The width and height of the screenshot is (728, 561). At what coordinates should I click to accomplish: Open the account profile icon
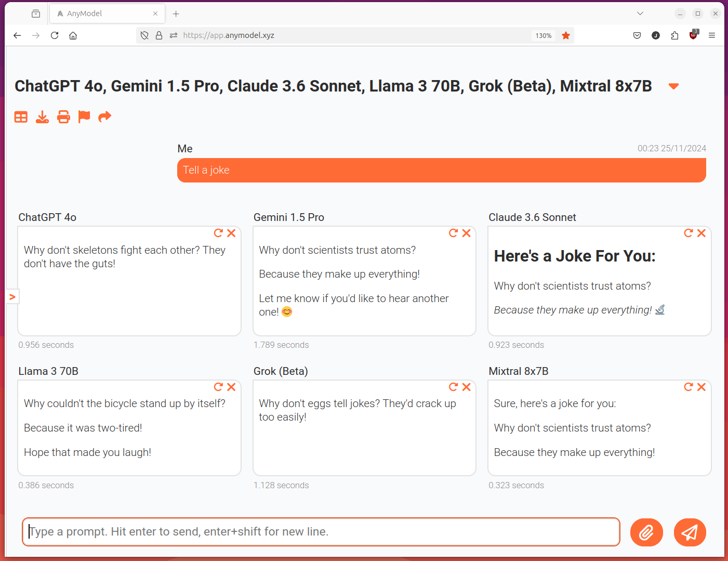(x=656, y=35)
